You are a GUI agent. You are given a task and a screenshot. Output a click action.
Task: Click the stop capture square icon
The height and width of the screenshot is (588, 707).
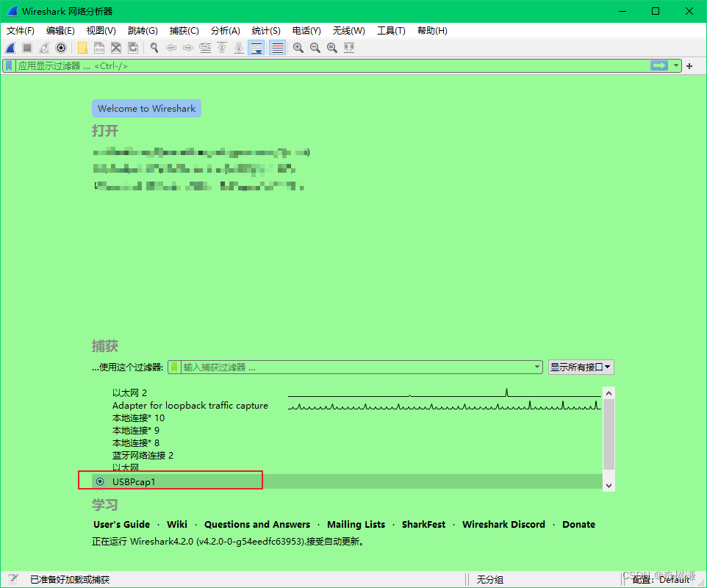(x=27, y=48)
